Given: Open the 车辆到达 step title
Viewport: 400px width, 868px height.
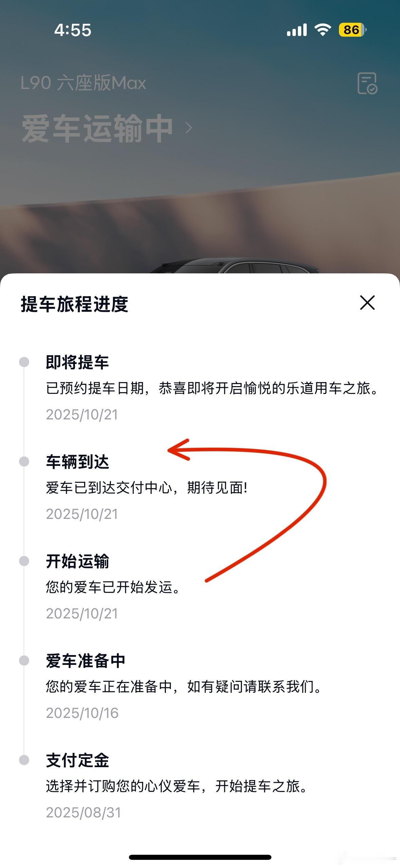Looking at the screenshot, I should tap(77, 462).
